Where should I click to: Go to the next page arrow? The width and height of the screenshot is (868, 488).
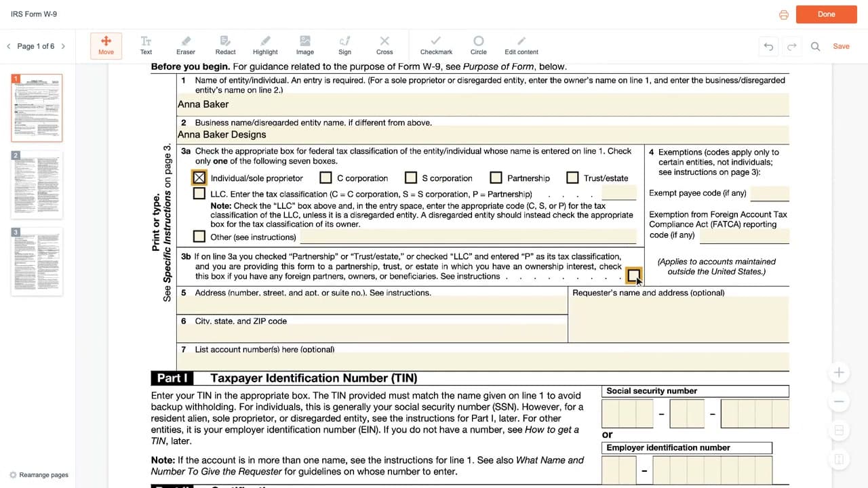tap(63, 46)
